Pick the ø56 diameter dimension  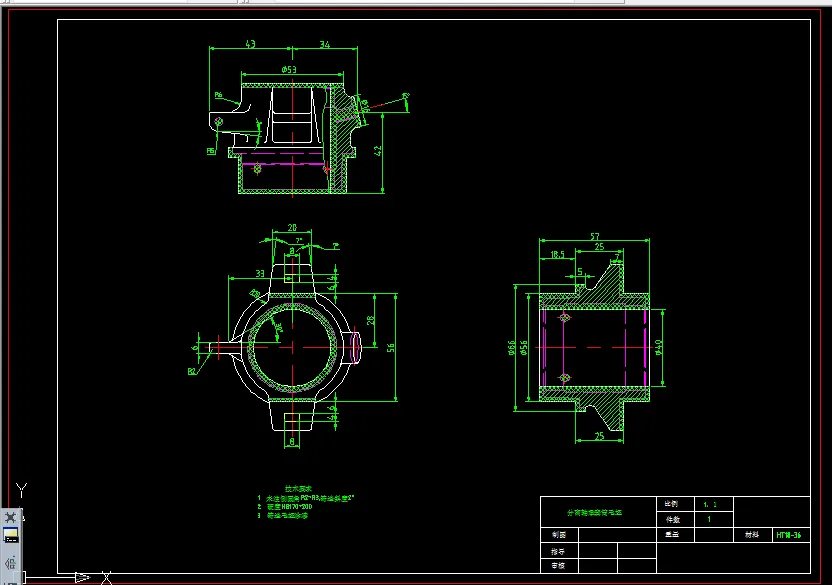524,348
